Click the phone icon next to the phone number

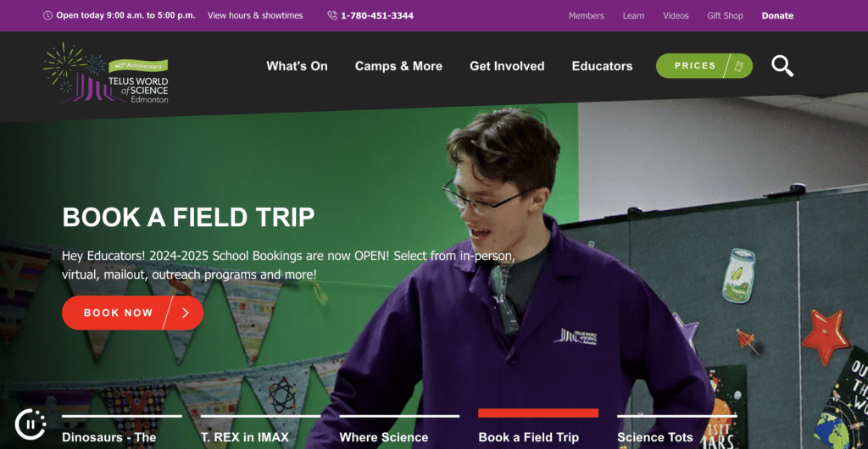(x=332, y=15)
